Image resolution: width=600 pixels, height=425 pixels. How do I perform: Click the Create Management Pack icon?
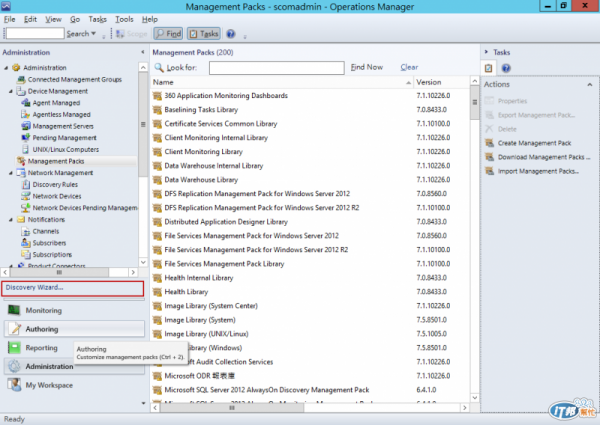(x=489, y=143)
